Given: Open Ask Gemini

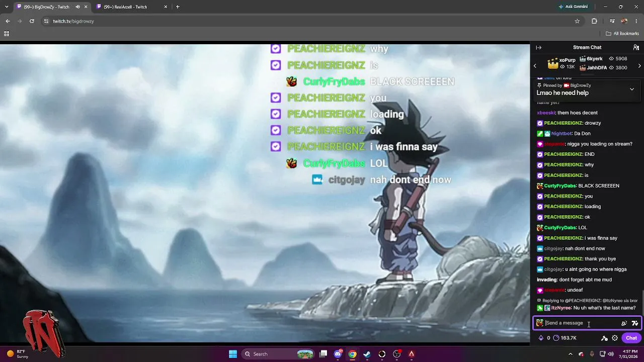Looking at the screenshot, I should click(573, 7).
